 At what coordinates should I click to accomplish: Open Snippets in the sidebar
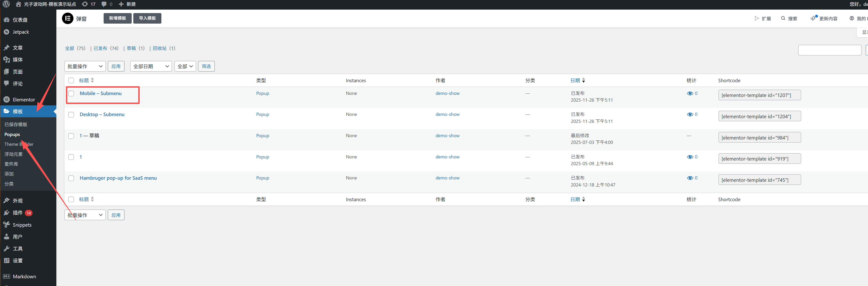click(22, 225)
